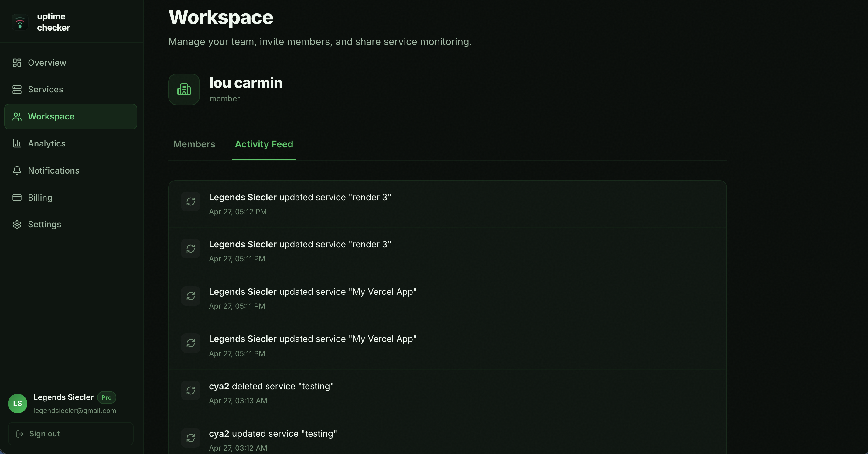
Task: Click refresh icon beside second My Vercel App entry
Action: [x=191, y=343]
